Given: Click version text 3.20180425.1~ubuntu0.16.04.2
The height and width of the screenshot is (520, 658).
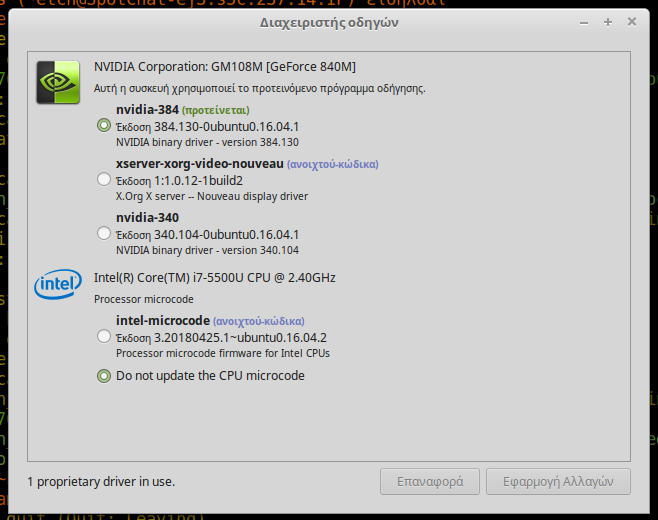Looking at the screenshot, I should coord(240,338).
